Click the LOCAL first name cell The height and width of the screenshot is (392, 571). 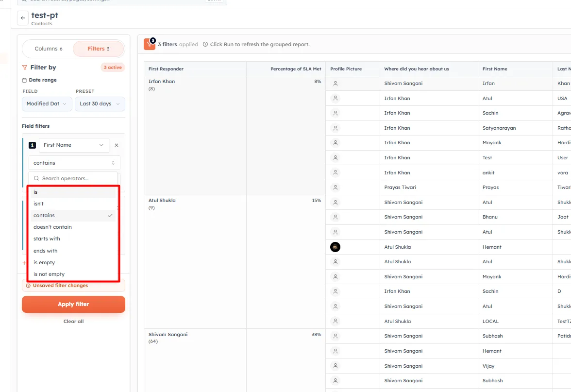click(515, 322)
